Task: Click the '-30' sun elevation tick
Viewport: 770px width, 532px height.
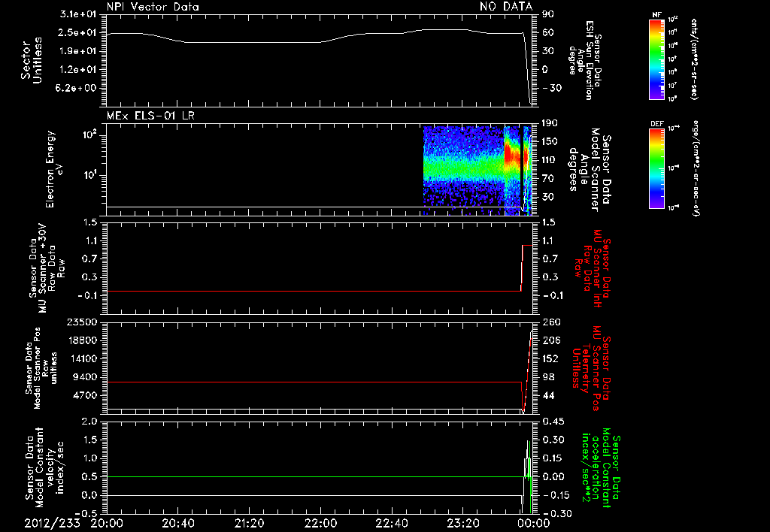Action: (x=552, y=88)
